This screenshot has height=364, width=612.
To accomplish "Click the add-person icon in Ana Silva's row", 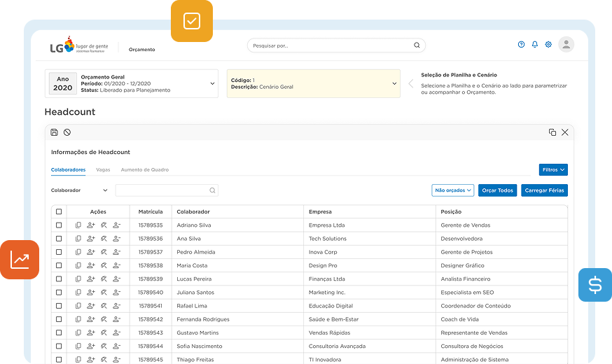I will click(x=90, y=239).
